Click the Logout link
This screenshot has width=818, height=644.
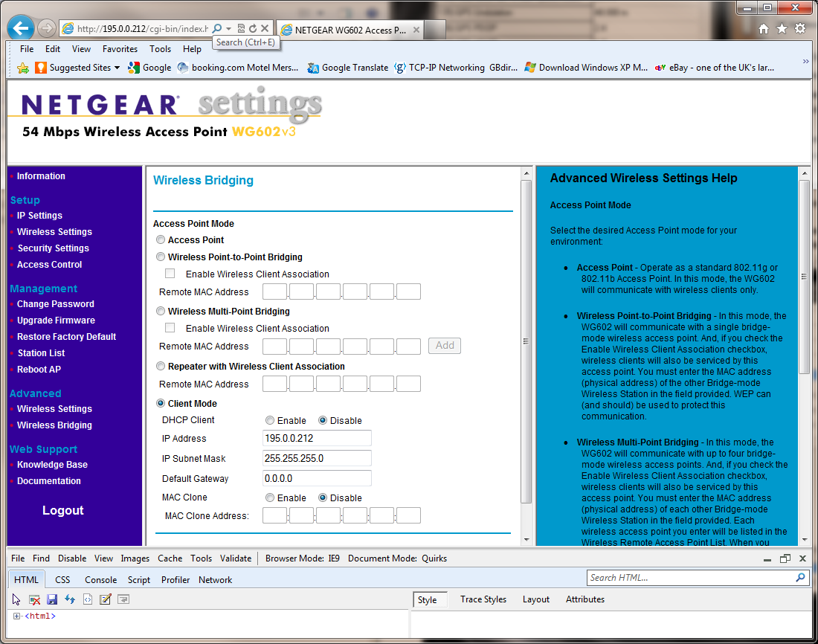click(x=62, y=511)
